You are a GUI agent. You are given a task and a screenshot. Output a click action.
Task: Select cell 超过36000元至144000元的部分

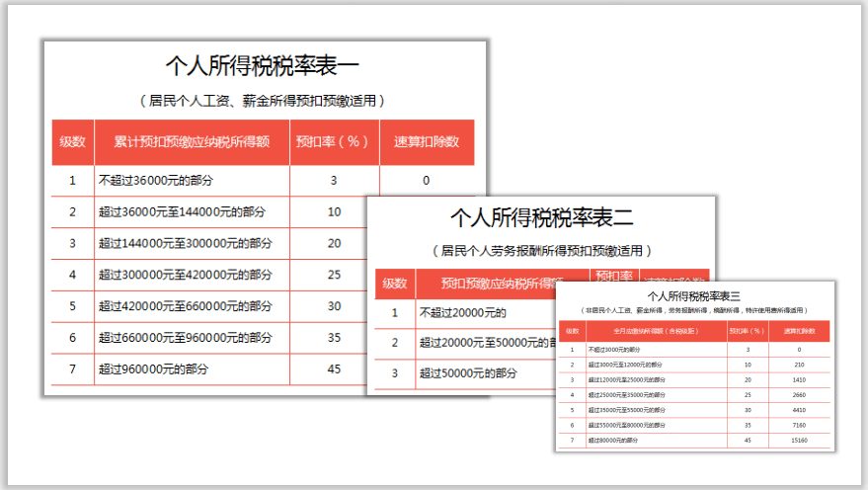[x=182, y=212]
